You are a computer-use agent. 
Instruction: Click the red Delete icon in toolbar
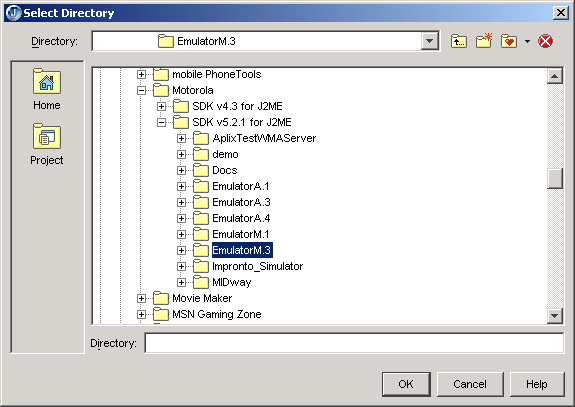point(545,41)
